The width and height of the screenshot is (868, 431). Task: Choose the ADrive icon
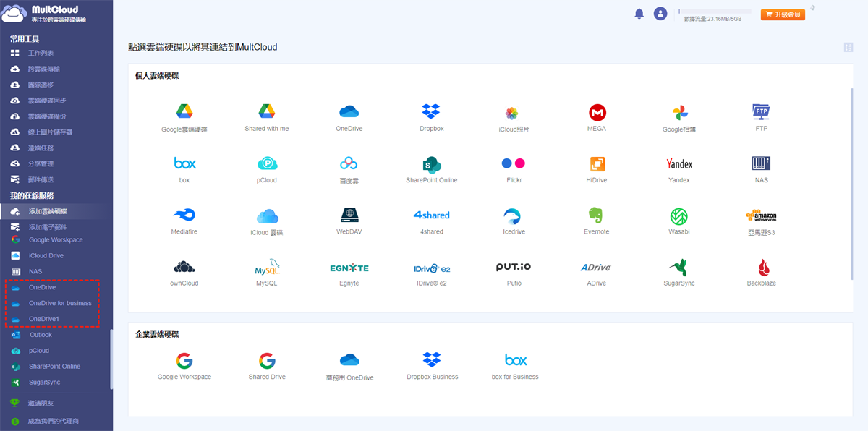point(597,268)
